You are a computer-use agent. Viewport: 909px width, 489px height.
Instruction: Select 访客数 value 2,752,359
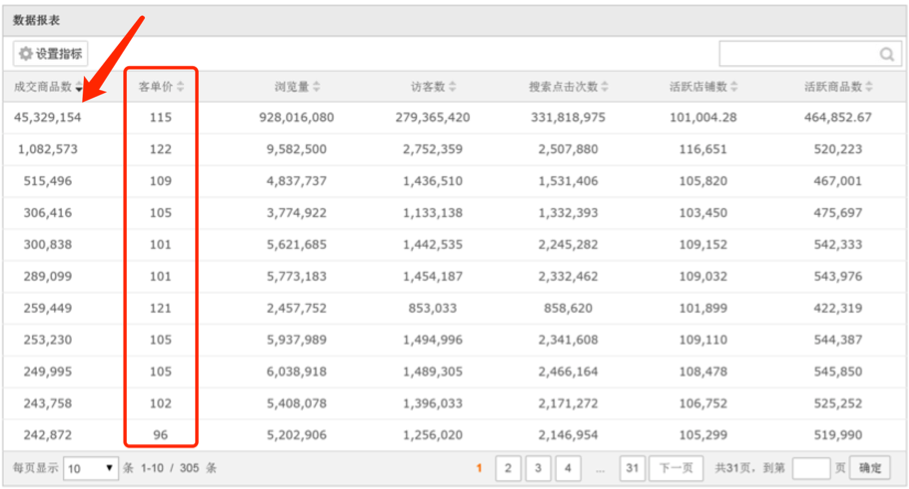point(432,149)
